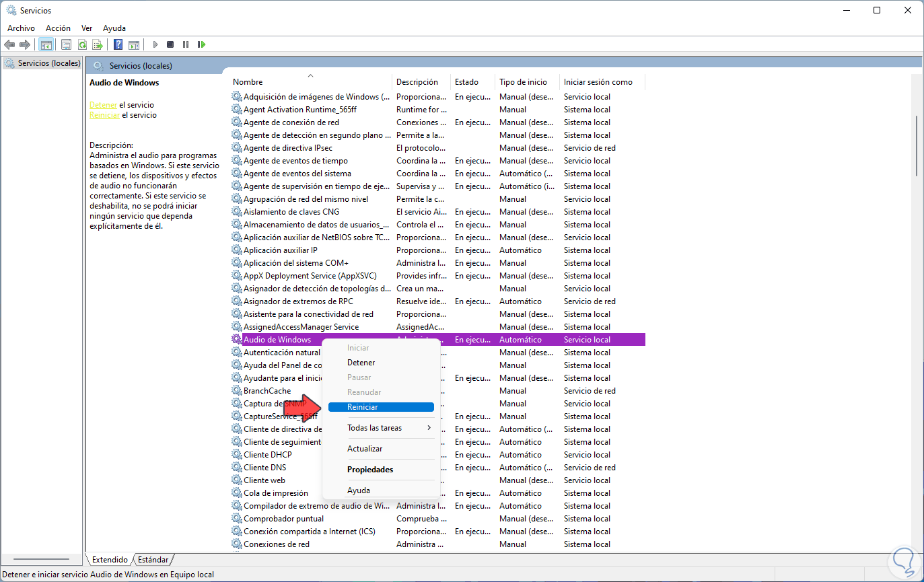Click the Servicios app icon in the title bar
This screenshot has width=924, height=582.
tap(11, 11)
